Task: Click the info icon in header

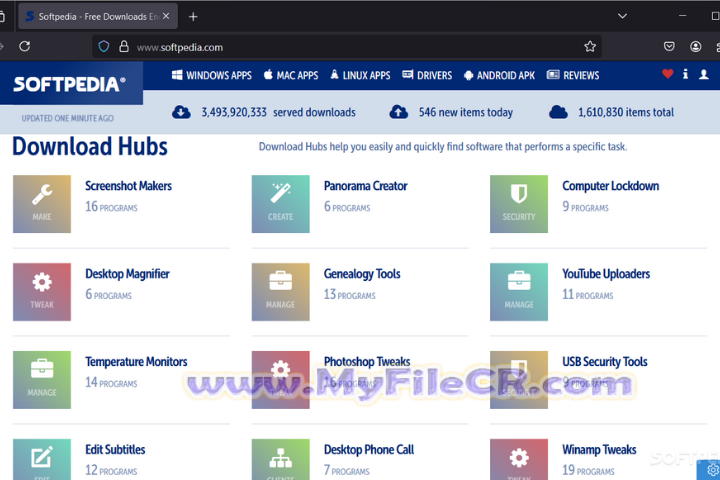Action: pyautogui.click(x=685, y=74)
